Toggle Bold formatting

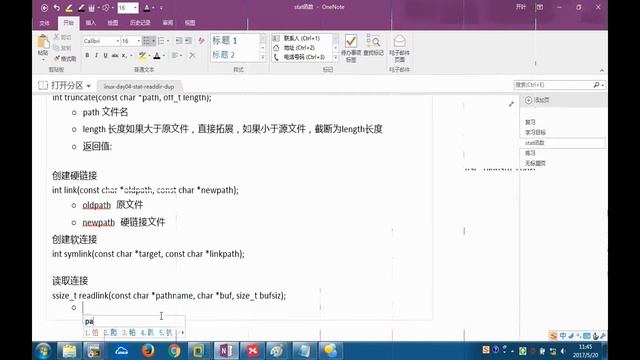[x=87, y=56]
